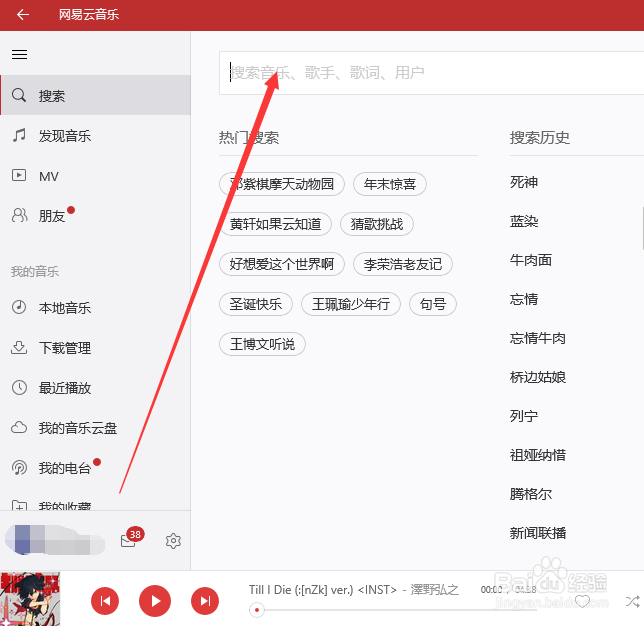Select history entry 蓝染
Image resolution: width=644 pixels, height=626 pixels.
(524, 221)
